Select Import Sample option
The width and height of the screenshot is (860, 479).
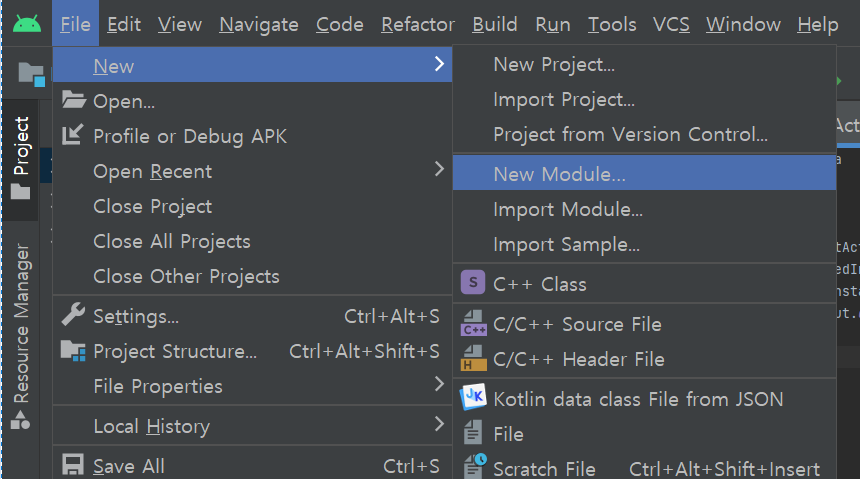566,244
